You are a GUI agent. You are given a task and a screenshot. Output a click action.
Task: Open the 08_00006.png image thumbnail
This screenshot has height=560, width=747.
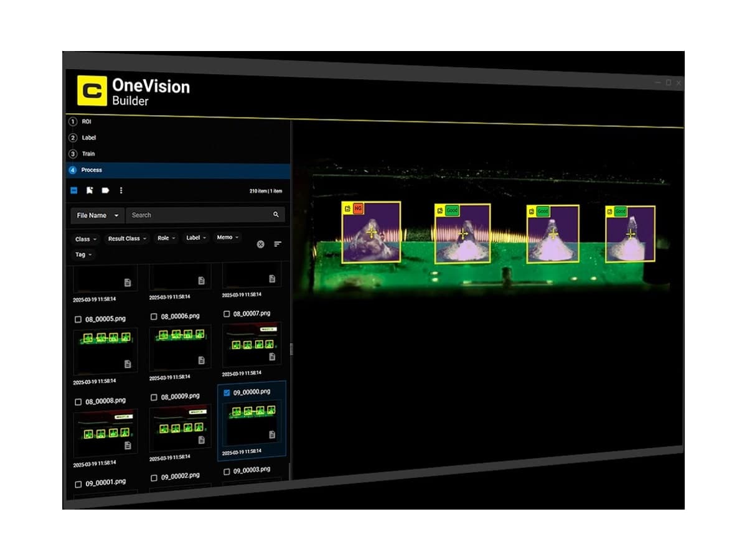pos(180,347)
